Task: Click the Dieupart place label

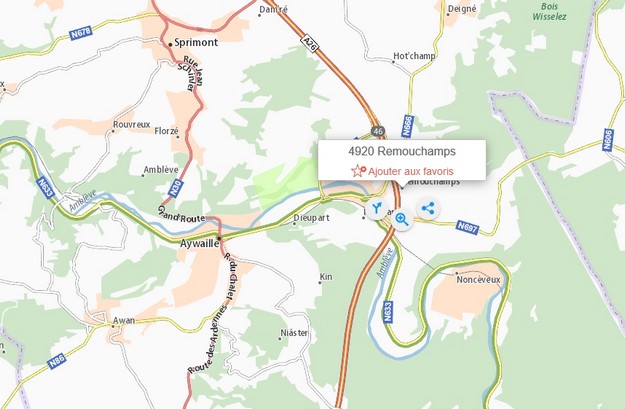Action: tap(311, 218)
